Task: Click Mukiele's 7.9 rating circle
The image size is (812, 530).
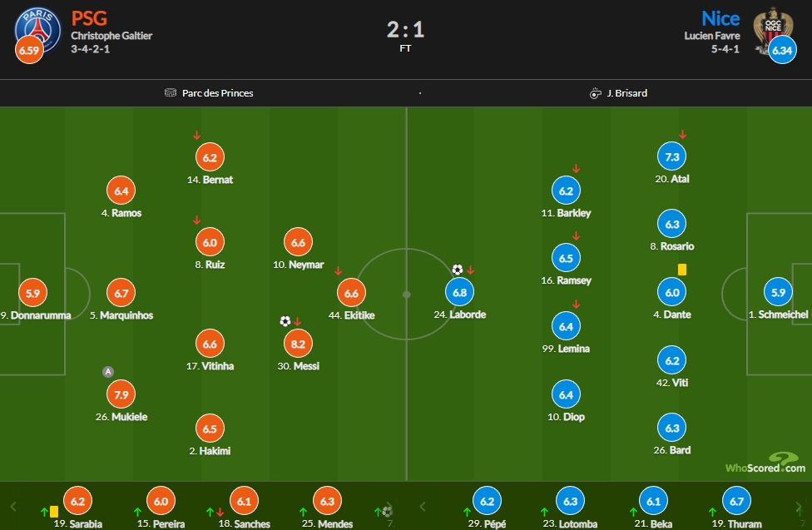Action: (x=121, y=394)
